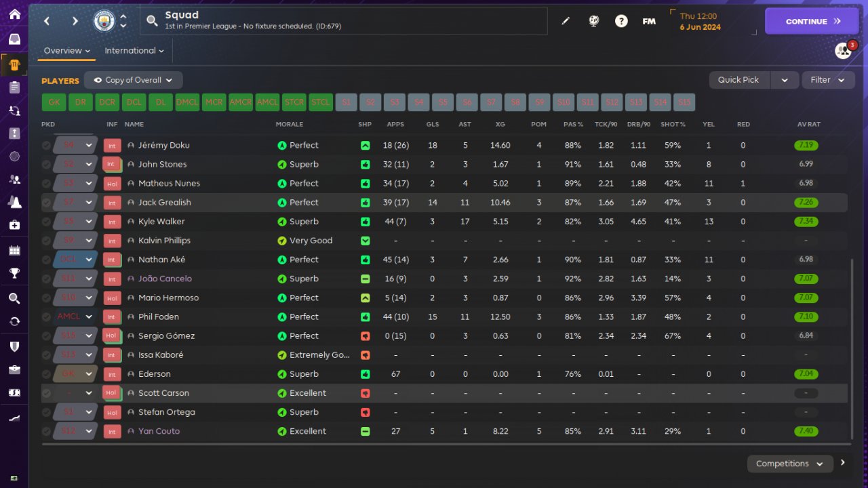Open the Overview tab menu
The width and height of the screenshot is (868, 488).
[x=67, y=51]
